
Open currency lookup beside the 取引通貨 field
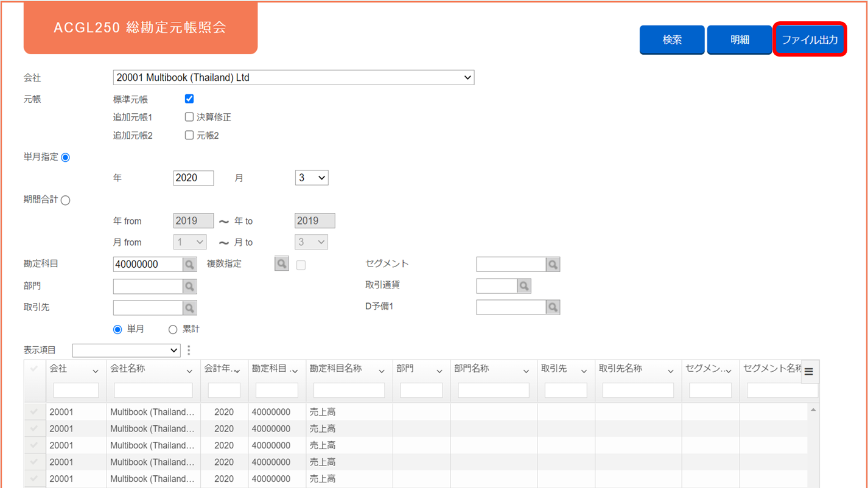tap(524, 285)
